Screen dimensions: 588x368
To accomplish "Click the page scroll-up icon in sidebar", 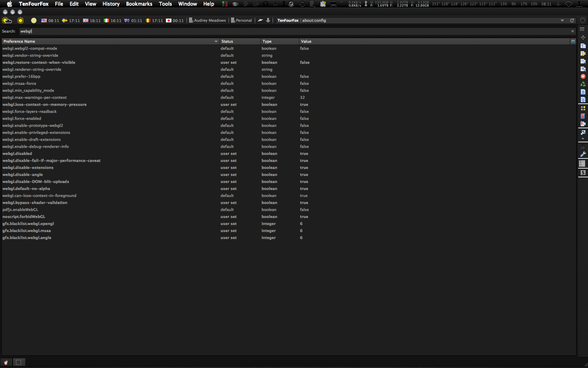I will [583, 92].
